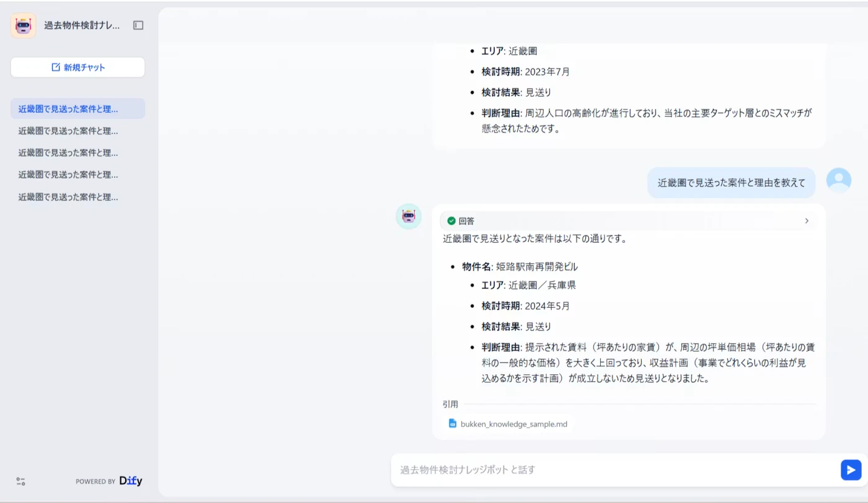
Task: Click the line エリア: 近畿圏／兵庫県
Action: click(529, 285)
